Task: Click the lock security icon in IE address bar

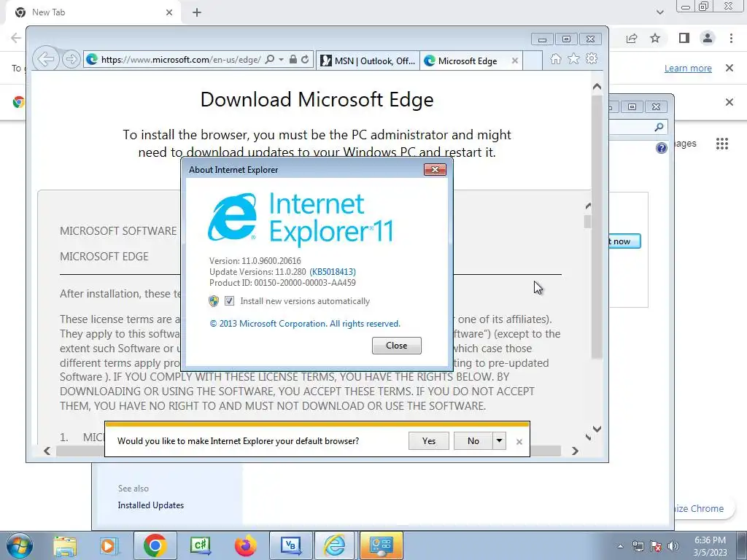Action: tap(293, 60)
